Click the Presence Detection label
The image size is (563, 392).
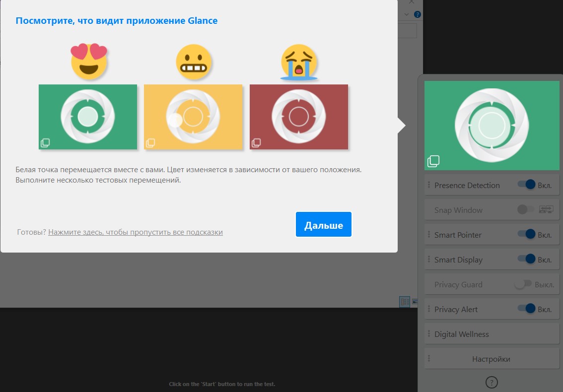467,185
